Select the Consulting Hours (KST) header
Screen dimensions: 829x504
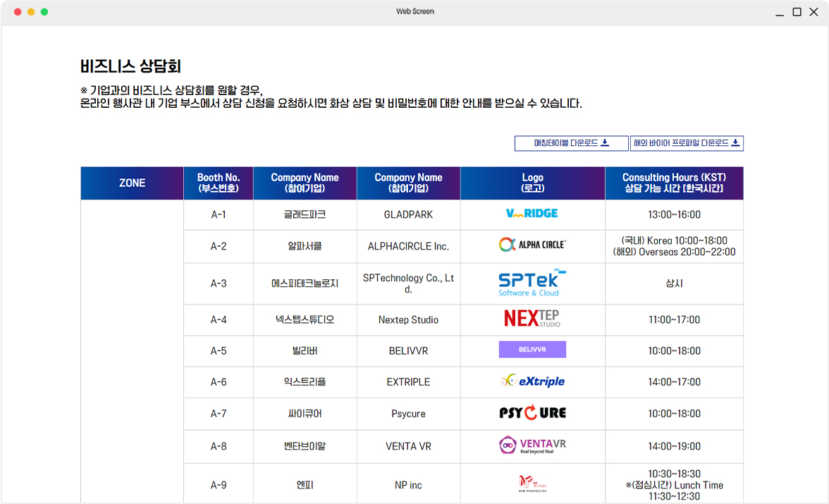pyautogui.click(x=674, y=183)
